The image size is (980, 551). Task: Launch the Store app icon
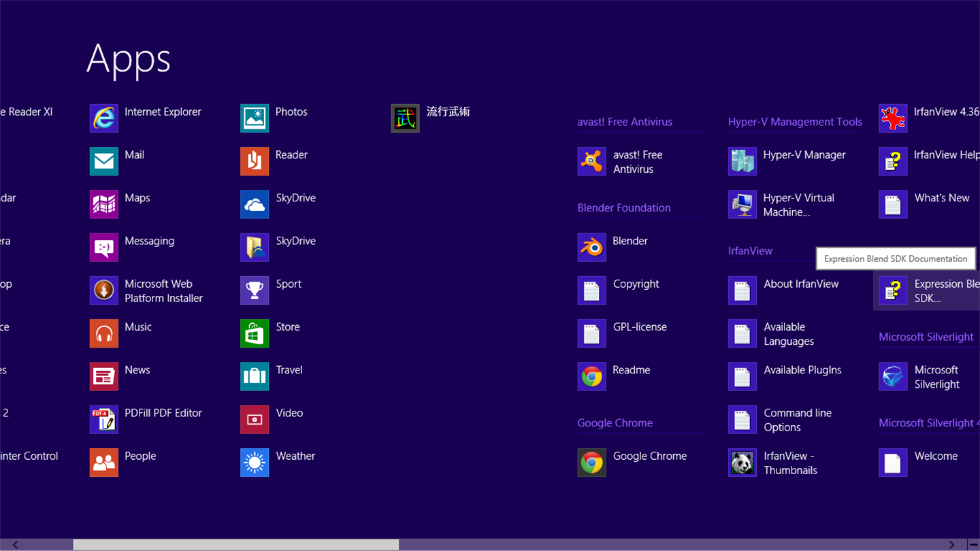(x=255, y=333)
